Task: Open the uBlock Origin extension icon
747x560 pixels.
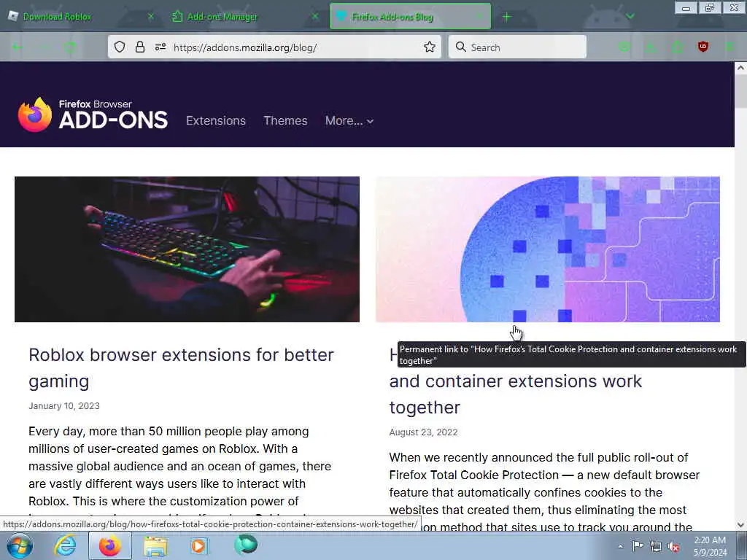Action: click(x=703, y=47)
